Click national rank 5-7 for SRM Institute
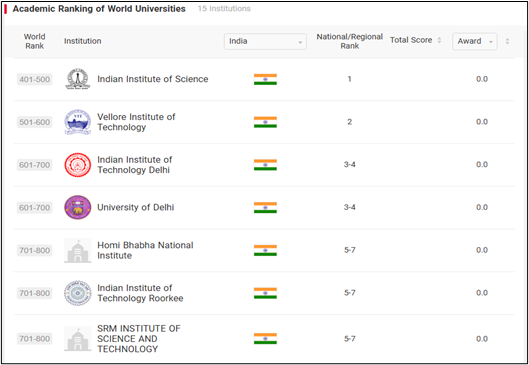 (350, 339)
